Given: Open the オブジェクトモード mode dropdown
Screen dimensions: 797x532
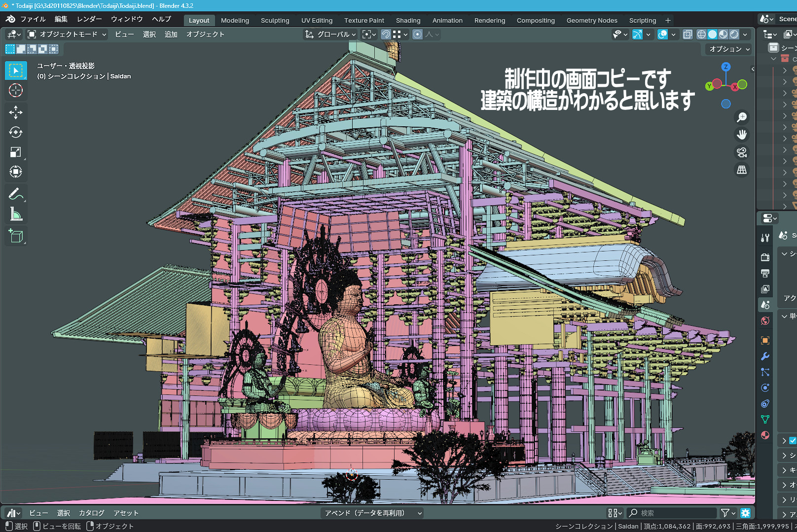Looking at the screenshot, I should click(67, 35).
